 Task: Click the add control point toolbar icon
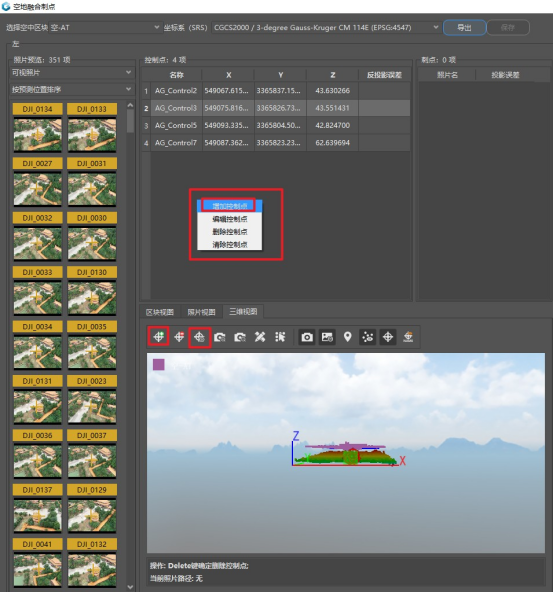pos(158,336)
